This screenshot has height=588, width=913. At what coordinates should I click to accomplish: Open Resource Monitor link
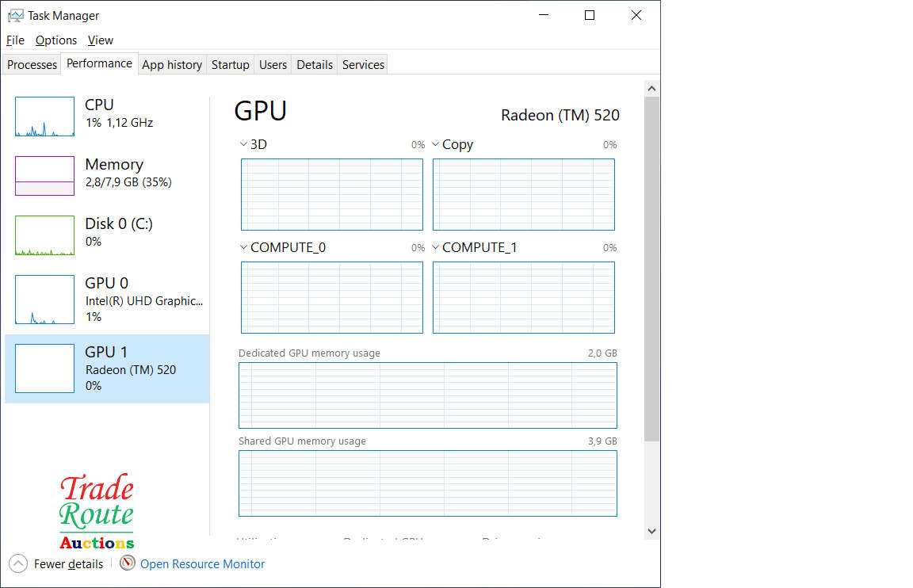[x=202, y=564]
